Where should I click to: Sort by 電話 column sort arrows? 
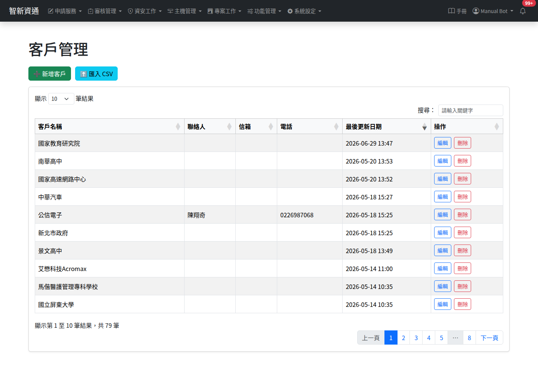336,127
